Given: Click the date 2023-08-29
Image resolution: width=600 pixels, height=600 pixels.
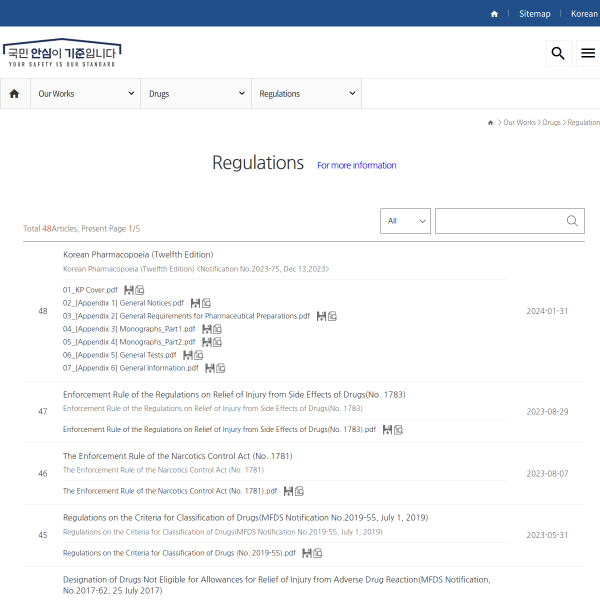Looking at the screenshot, I should click(x=547, y=412).
